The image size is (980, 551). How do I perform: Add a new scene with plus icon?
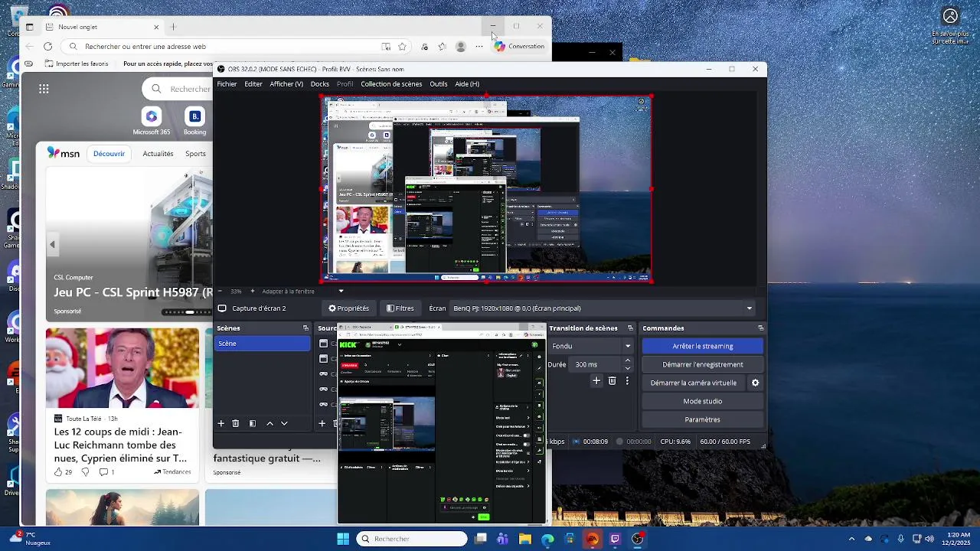[221, 423]
